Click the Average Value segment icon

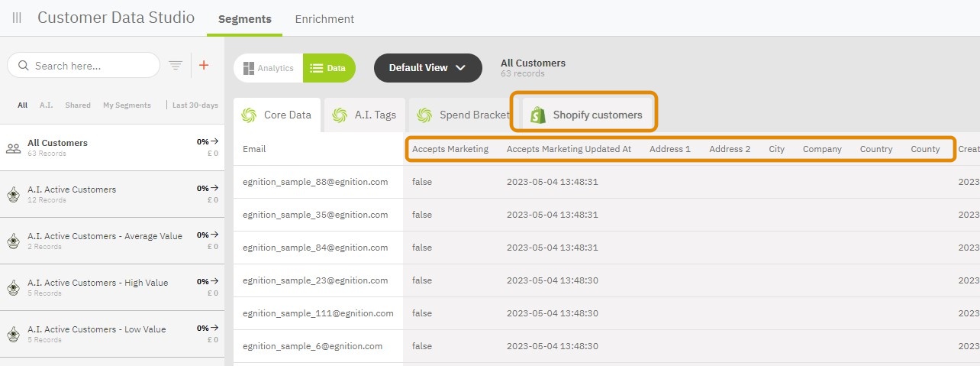click(x=13, y=241)
